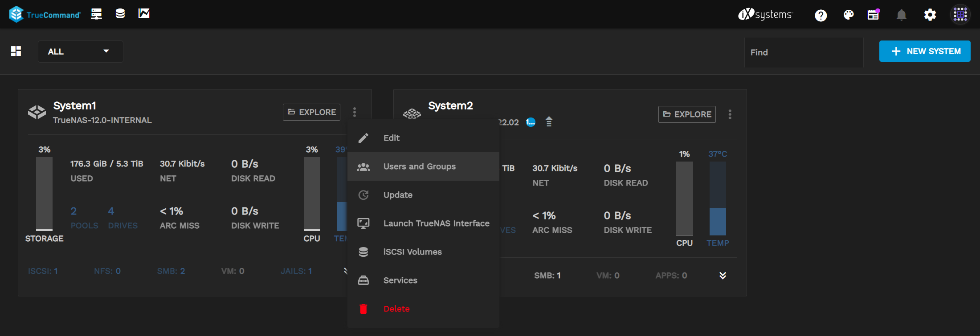The width and height of the screenshot is (980, 336).
Task: Open the alerts bell icon
Action: (x=901, y=16)
